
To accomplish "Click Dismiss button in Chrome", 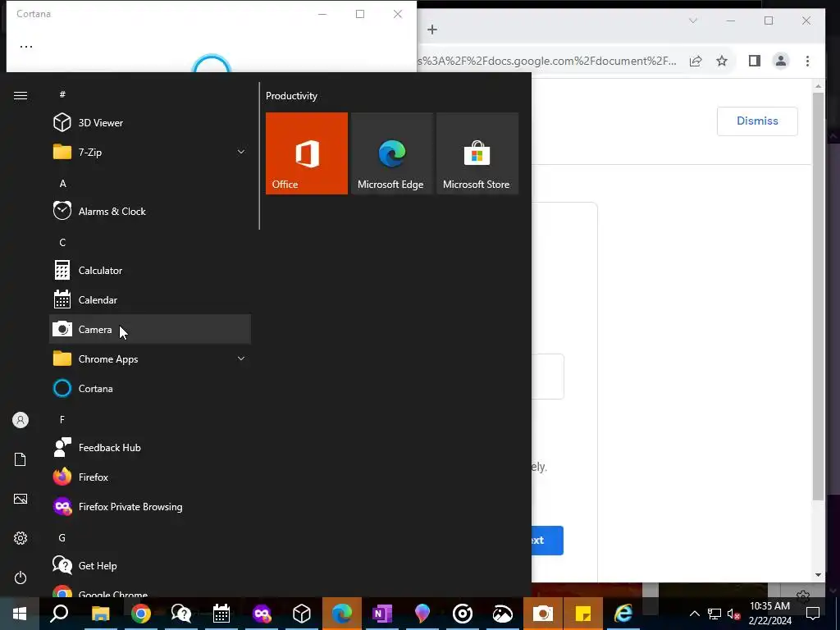I will point(757,121).
